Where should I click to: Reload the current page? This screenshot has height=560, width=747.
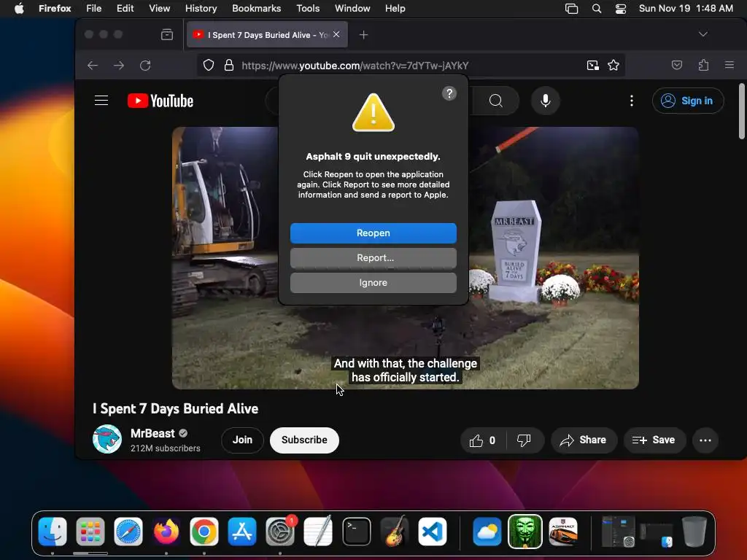145,65
